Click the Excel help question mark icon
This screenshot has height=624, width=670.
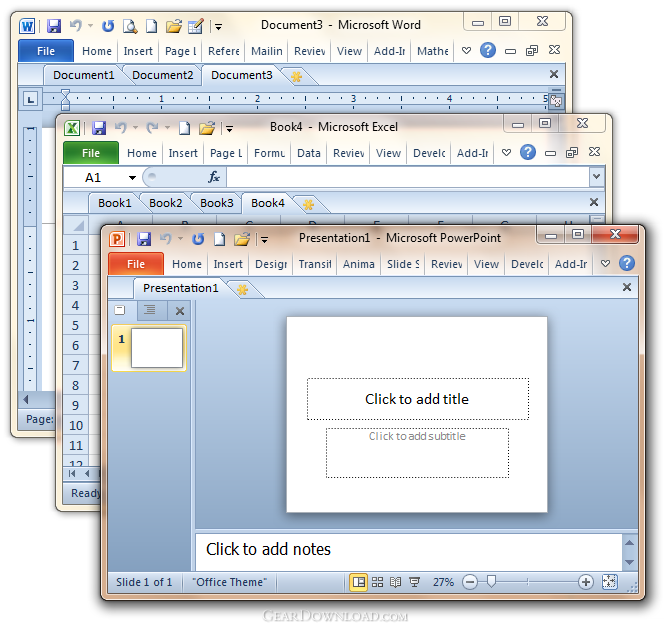(x=528, y=152)
